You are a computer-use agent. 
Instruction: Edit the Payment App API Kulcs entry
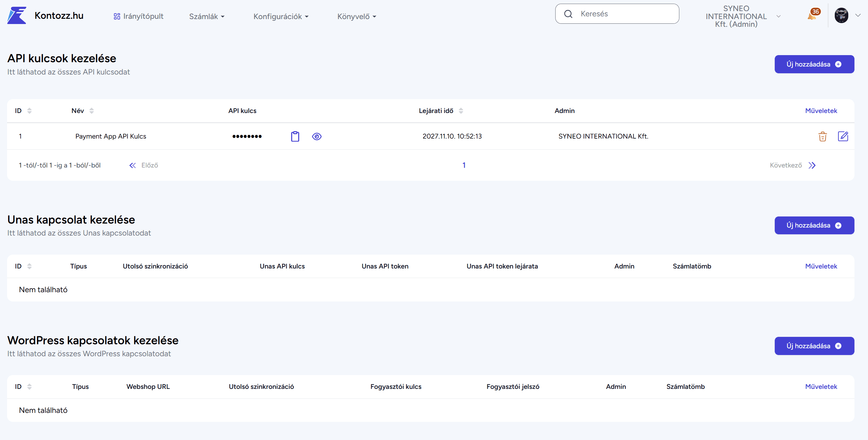tap(843, 136)
